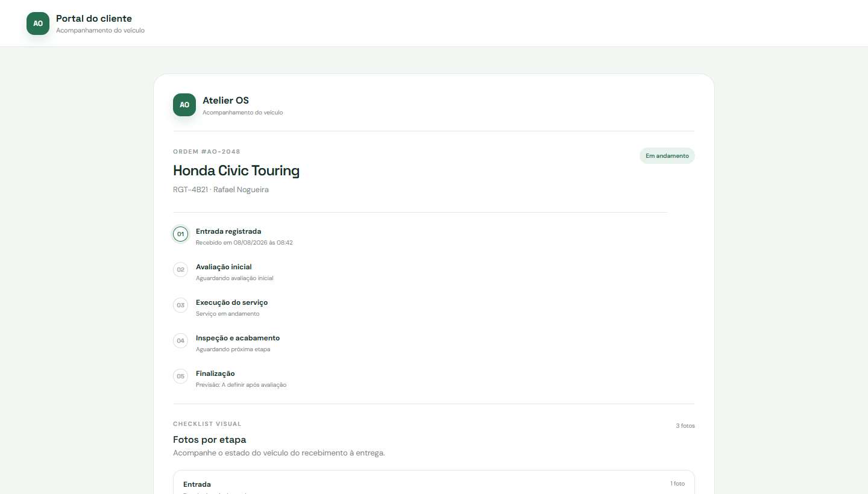Screen dimensions: 868x494
Task: Click the 1 foto count in Entrada card
Action: (678, 484)
